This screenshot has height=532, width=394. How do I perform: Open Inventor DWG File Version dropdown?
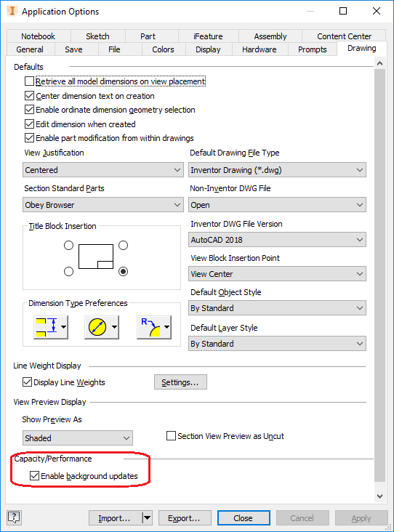click(x=277, y=240)
